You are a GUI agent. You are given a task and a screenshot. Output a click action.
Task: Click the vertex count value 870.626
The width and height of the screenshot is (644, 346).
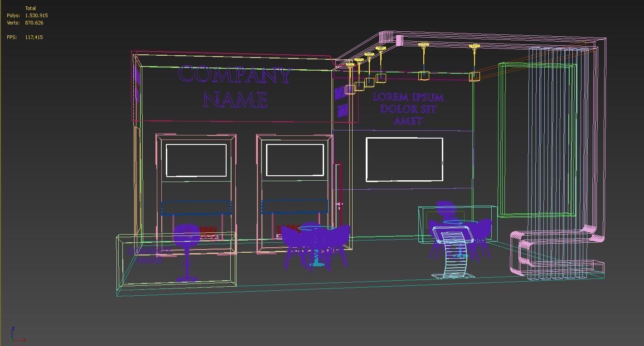coord(34,23)
